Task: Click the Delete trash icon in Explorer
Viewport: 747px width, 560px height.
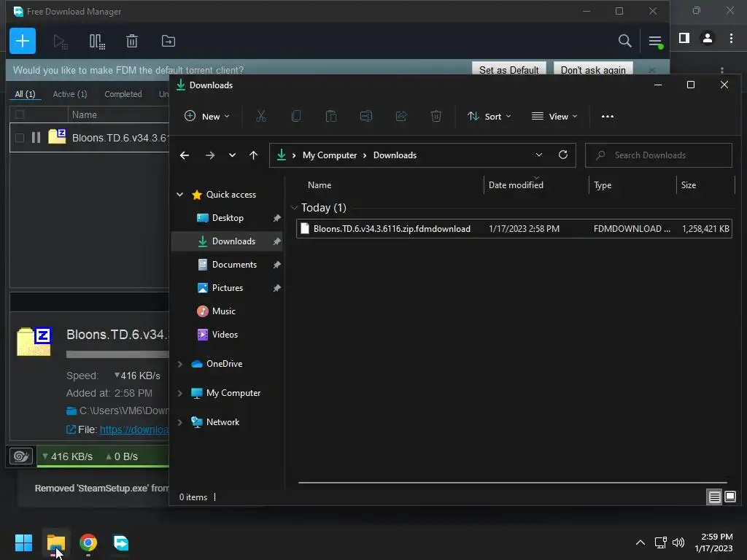Action: click(436, 116)
